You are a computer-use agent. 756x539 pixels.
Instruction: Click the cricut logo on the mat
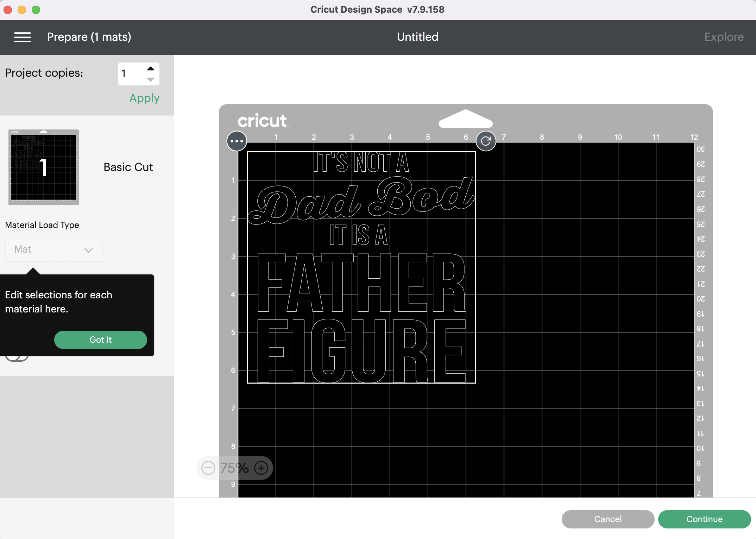263,121
